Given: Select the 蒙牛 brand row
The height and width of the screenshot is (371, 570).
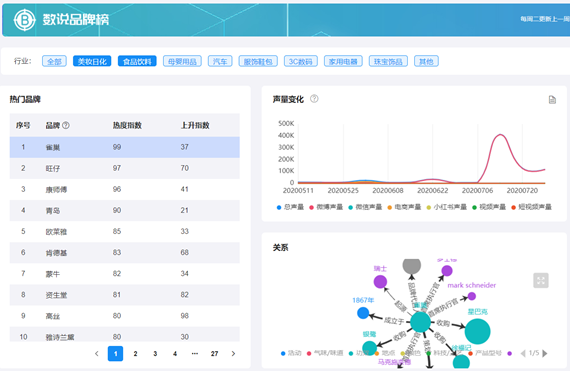Looking at the screenshot, I should click(125, 274).
